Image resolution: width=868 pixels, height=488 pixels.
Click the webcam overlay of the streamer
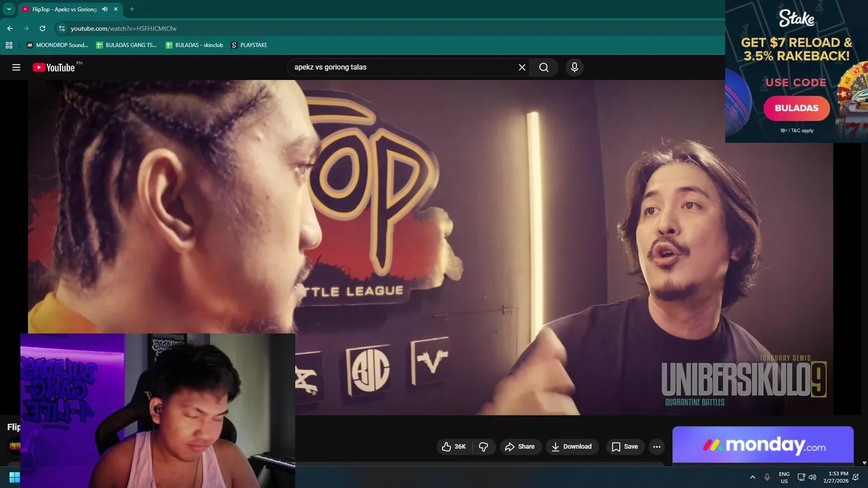(x=157, y=411)
